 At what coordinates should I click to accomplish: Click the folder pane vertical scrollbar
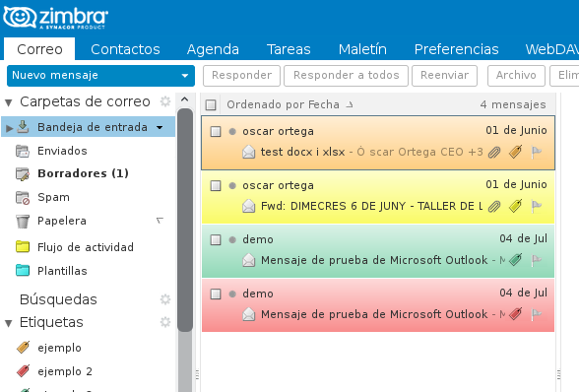pyautogui.click(x=185, y=220)
